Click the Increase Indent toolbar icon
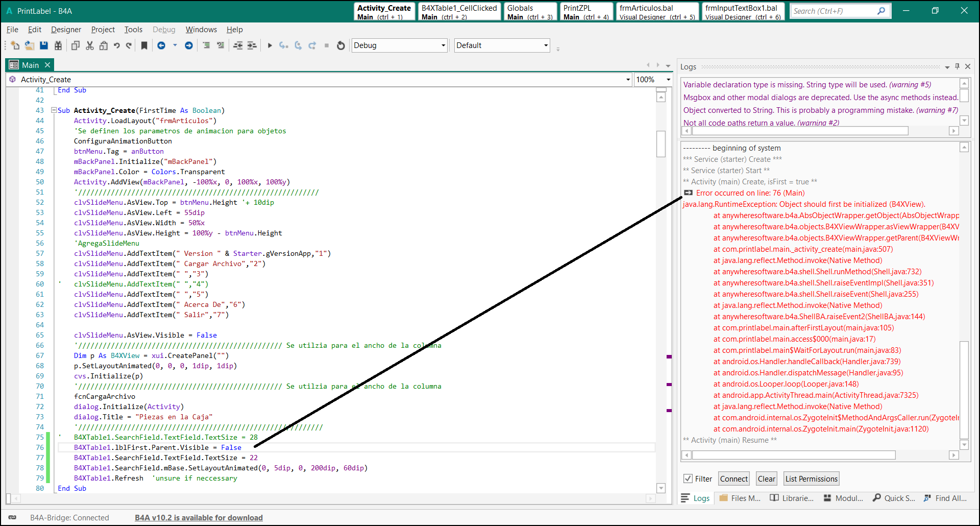 [x=252, y=45]
